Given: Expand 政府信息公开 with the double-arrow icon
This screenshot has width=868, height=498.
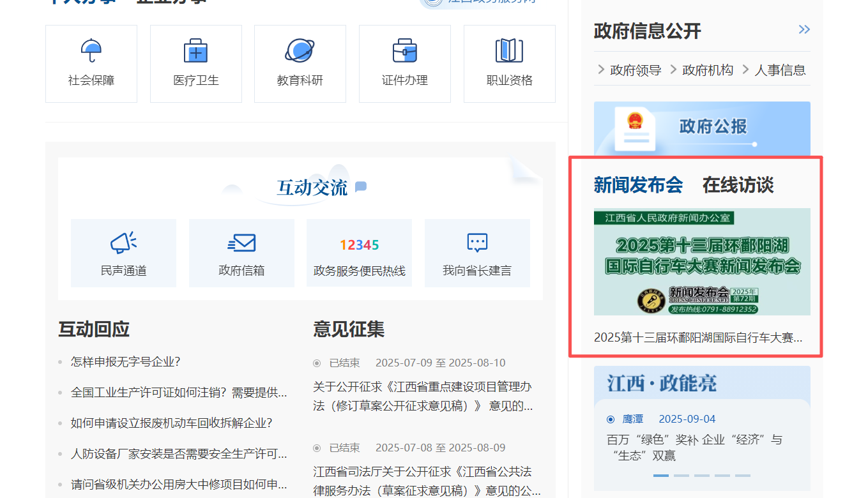Looking at the screenshot, I should [804, 29].
